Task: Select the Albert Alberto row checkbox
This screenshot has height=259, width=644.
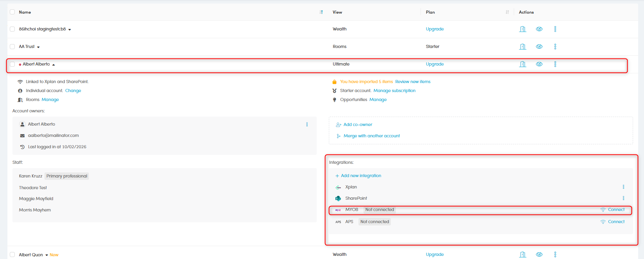Action: 12,64
